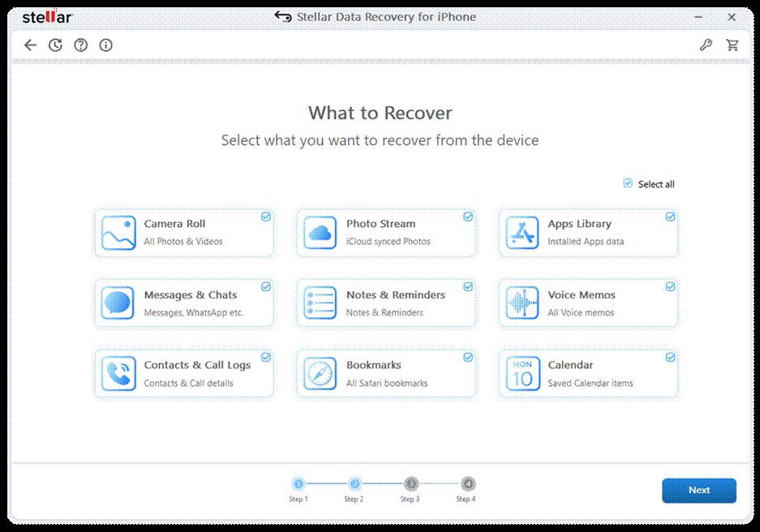Image resolution: width=760 pixels, height=532 pixels.
Task: Toggle the Select all checkbox
Action: pos(628,184)
